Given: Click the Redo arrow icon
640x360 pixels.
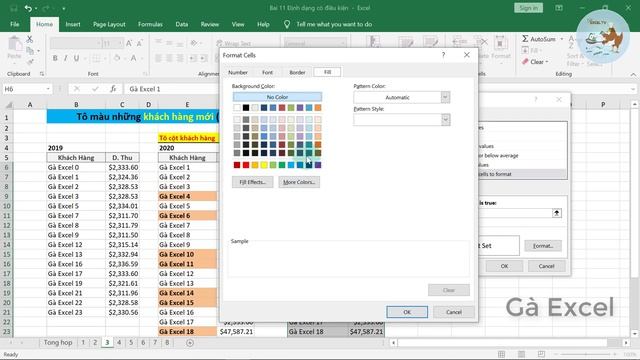Looking at the screenshot, I should [x=46, y=8].
